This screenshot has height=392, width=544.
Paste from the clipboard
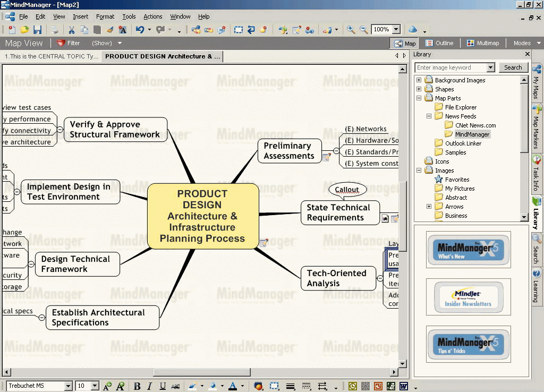click(x=97, y=30)
